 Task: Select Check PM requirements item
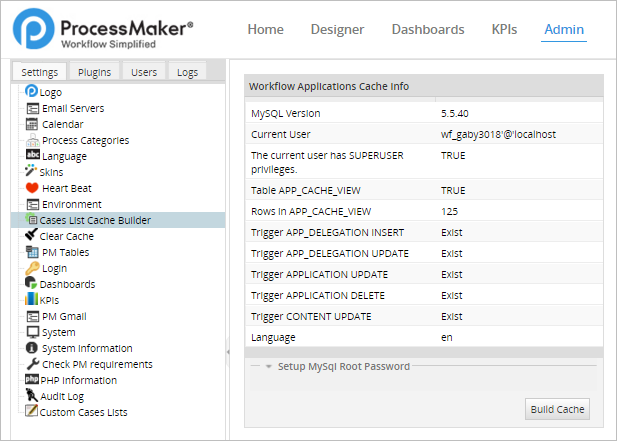(x=97, y=364)
